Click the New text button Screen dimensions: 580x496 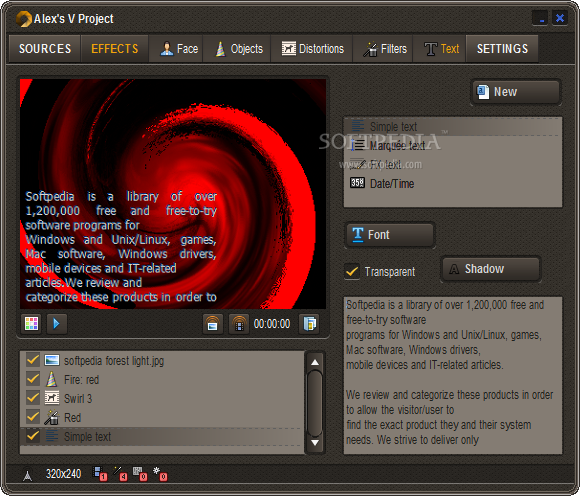click(x=516, y=92)
